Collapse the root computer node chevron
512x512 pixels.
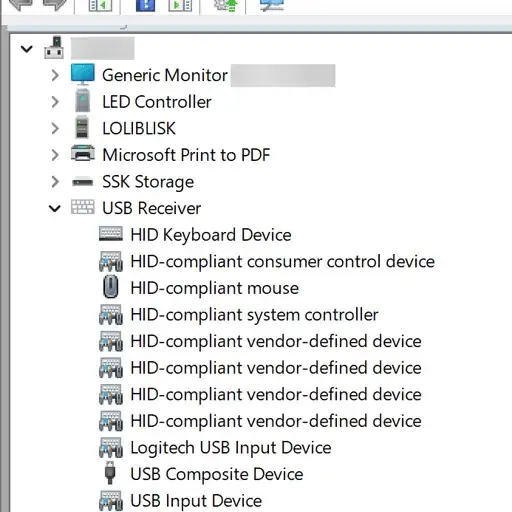(27, 49)
